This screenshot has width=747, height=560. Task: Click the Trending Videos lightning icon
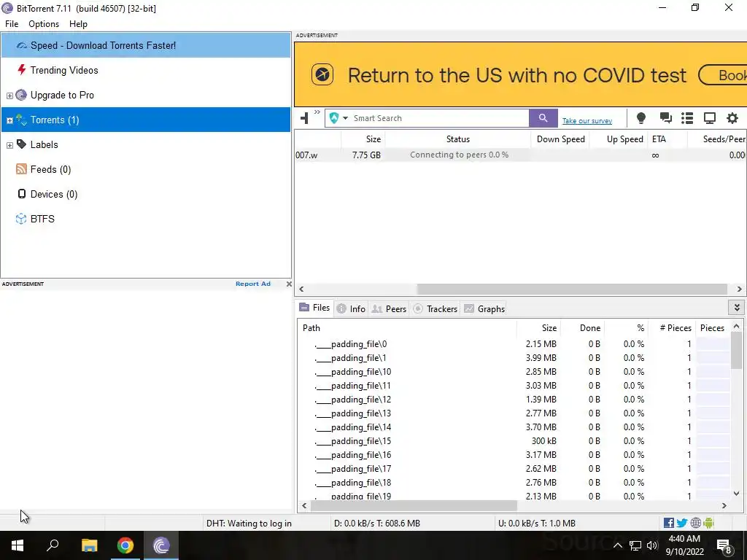coord(21,70)
